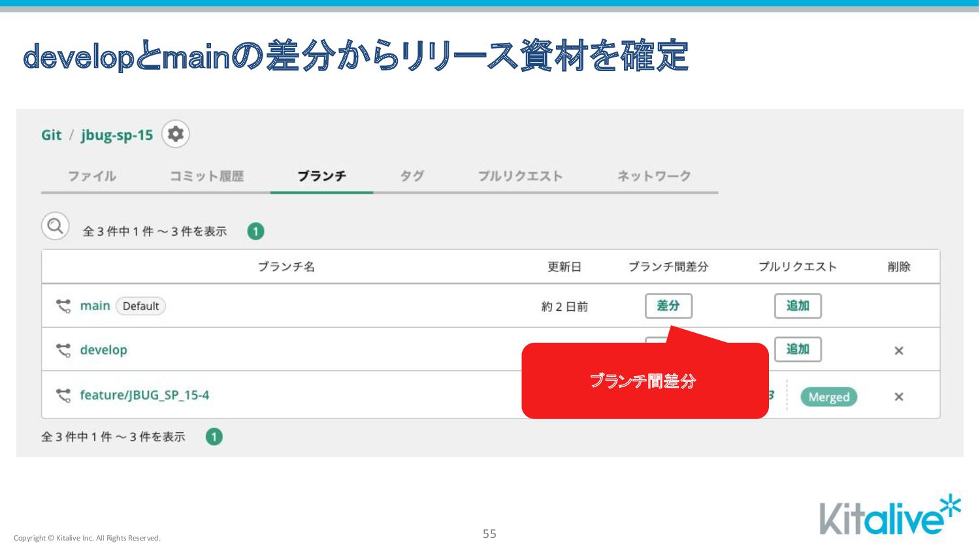Click the Default label next to main
Image resolution: width=980 pixels, height=551 pixels.
[141, 306]
